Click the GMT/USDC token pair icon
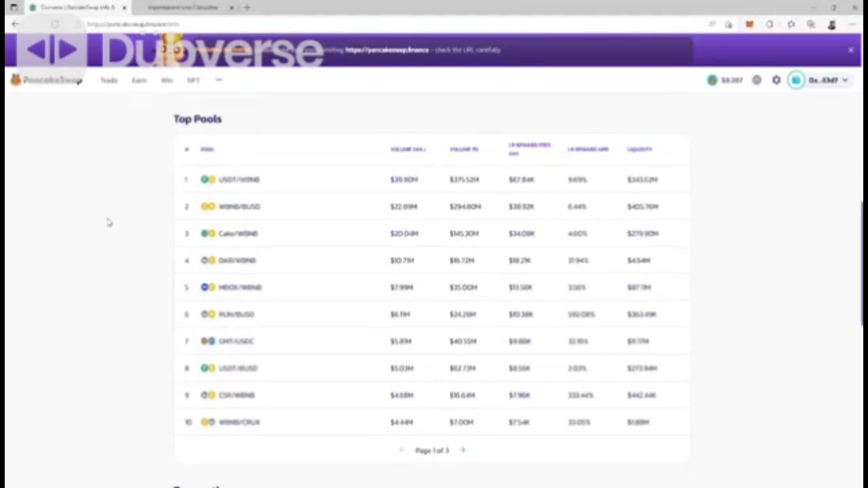 click(208, 341)
